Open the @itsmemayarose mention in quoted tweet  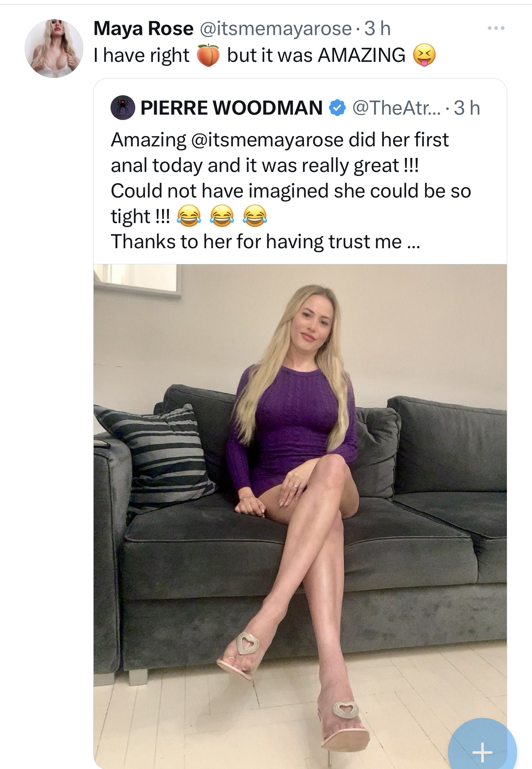pos(267,140)
